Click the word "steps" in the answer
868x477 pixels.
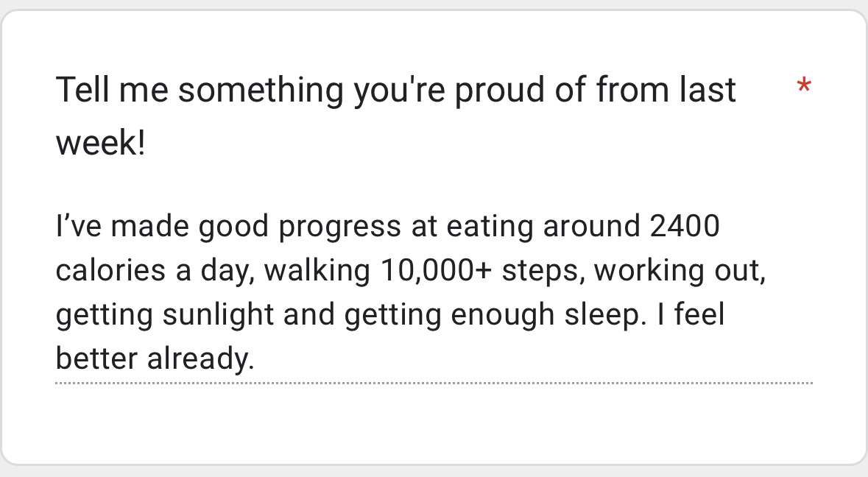tap(543, 271)
